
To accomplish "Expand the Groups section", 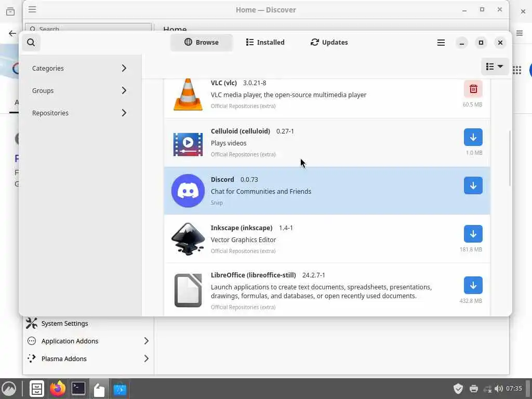I will (79, 90).
